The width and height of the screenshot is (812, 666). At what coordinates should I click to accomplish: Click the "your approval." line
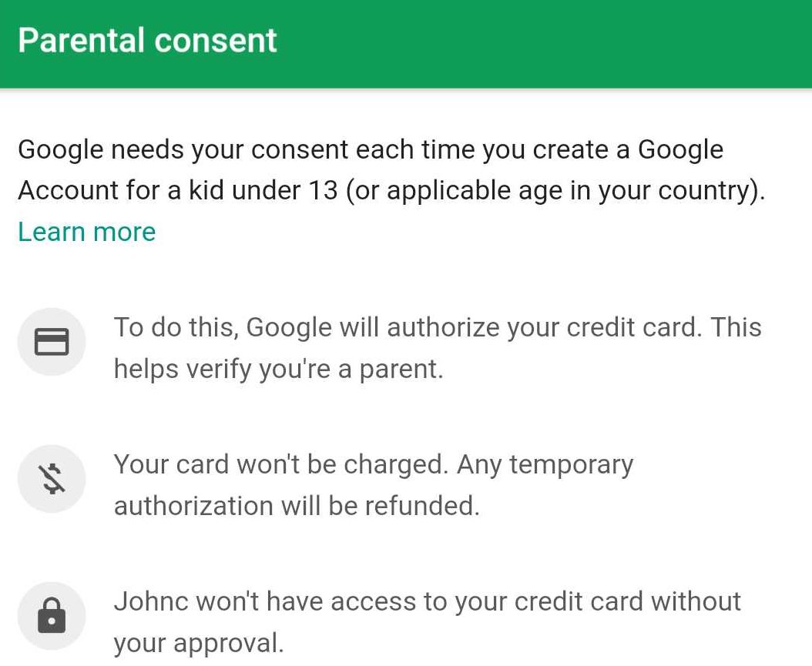(199, 642)
